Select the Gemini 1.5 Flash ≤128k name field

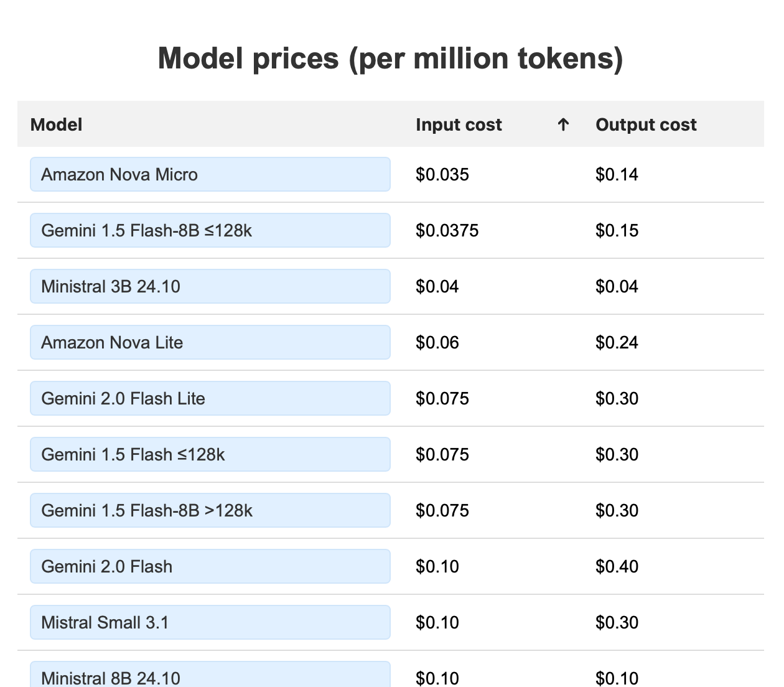(210, 454)
